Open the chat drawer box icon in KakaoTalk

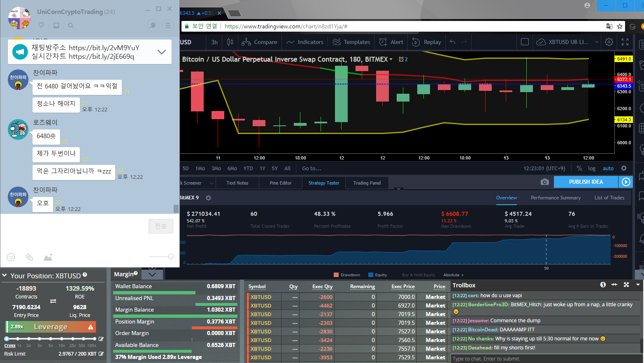click(56, 25)
